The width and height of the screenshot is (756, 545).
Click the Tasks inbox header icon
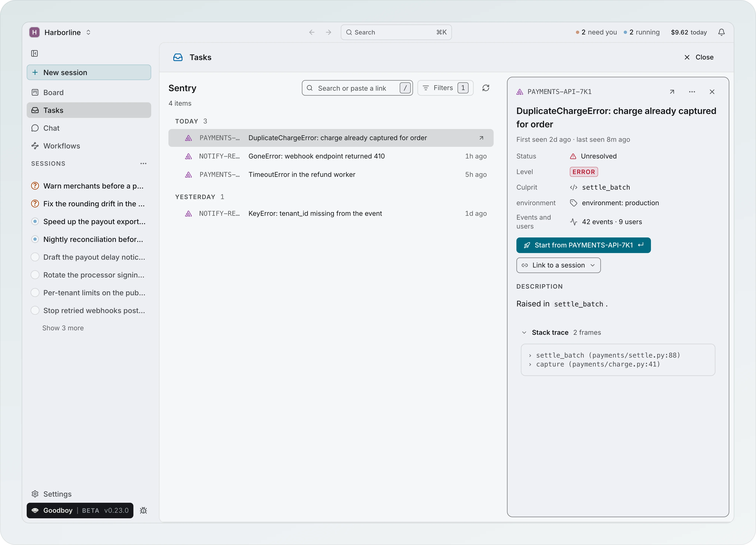click(178, 57)
